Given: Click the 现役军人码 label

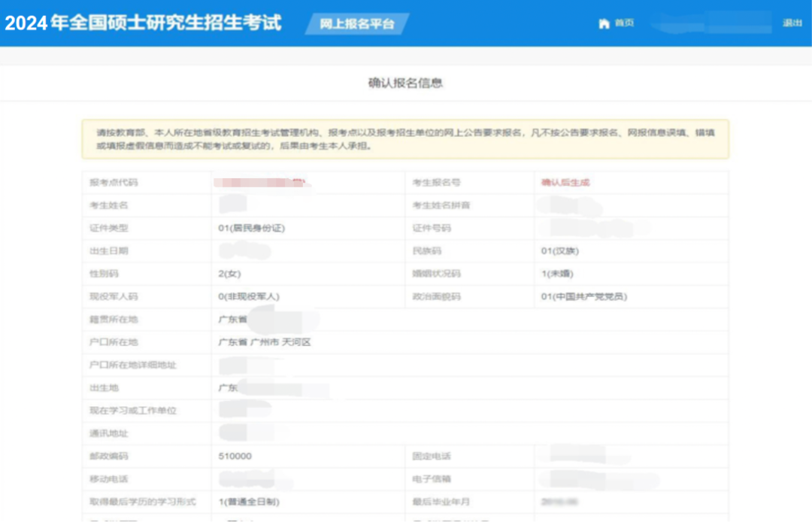Looking at the screenshot, I should [114, 296].
